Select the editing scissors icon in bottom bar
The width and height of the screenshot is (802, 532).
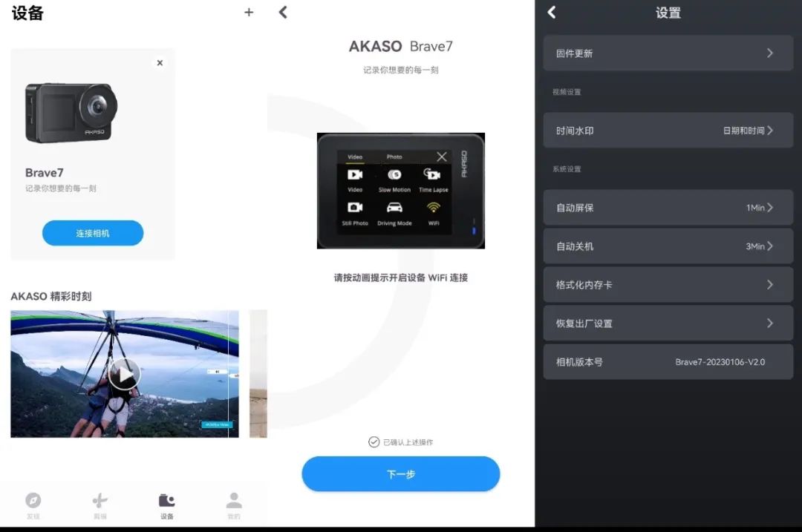tap(100, 502)
